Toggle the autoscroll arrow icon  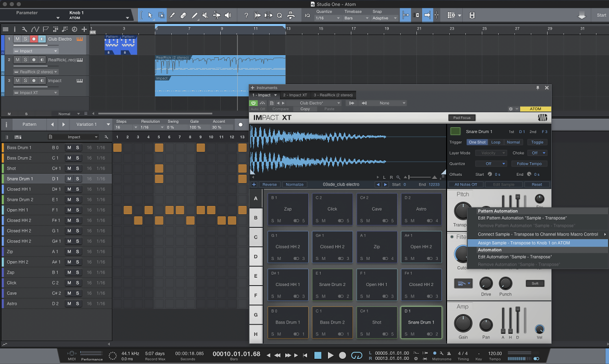pos(427,16)
